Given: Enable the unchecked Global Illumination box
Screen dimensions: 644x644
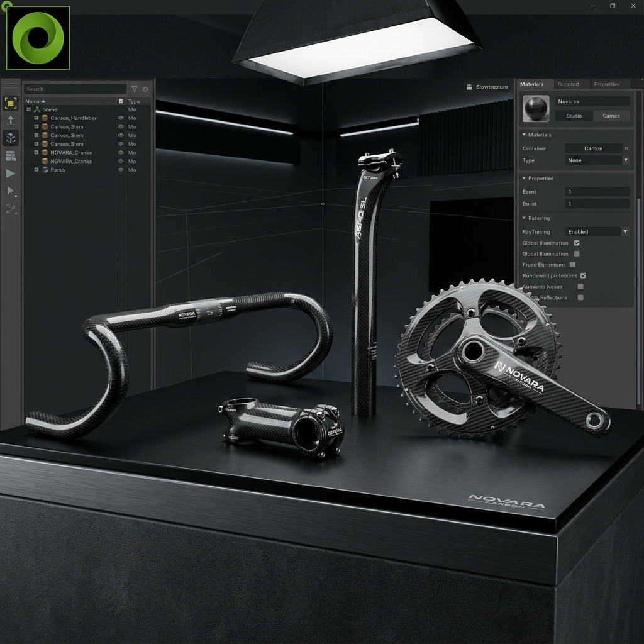Looking at the screenshot, I should [x=577, y=254].
